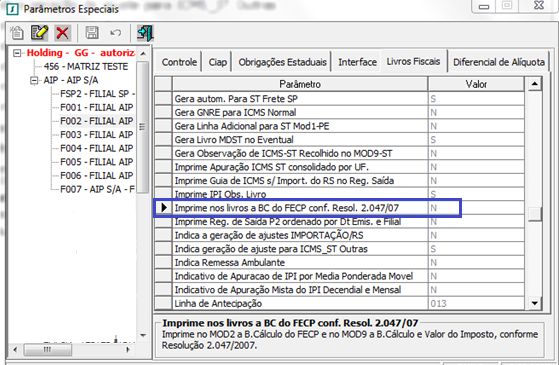Click the New document toolbar icon

pyautogui.click(x=17, y=33)
